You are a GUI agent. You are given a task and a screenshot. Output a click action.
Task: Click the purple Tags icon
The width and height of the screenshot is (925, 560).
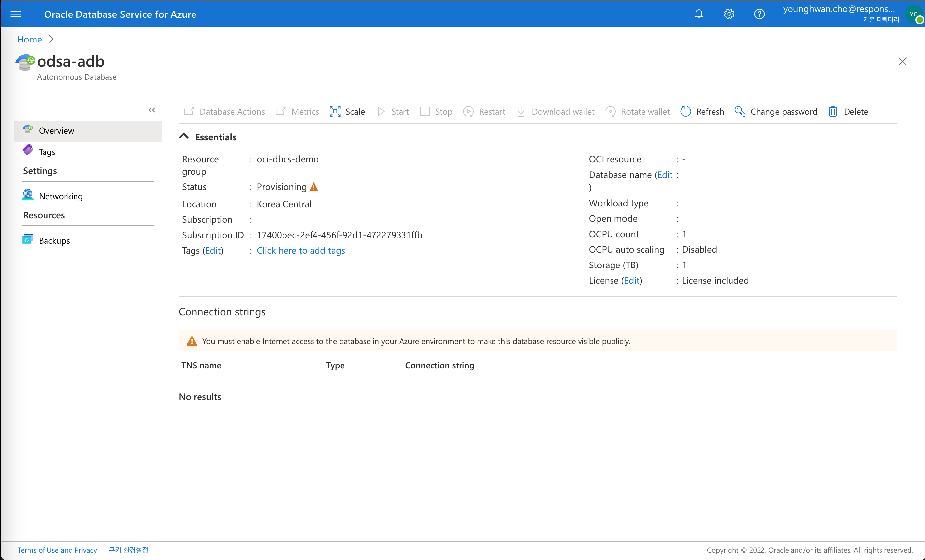coord(28,150)
